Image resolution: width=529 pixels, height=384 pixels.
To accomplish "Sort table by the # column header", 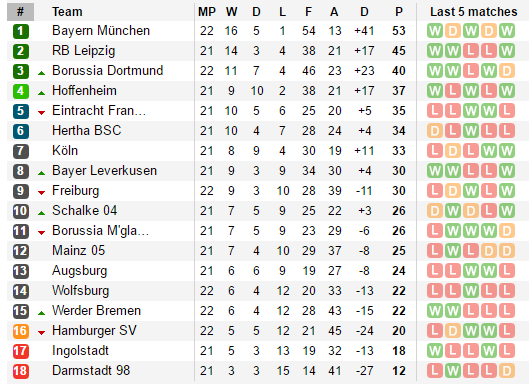I will click(x=20, y=12).
